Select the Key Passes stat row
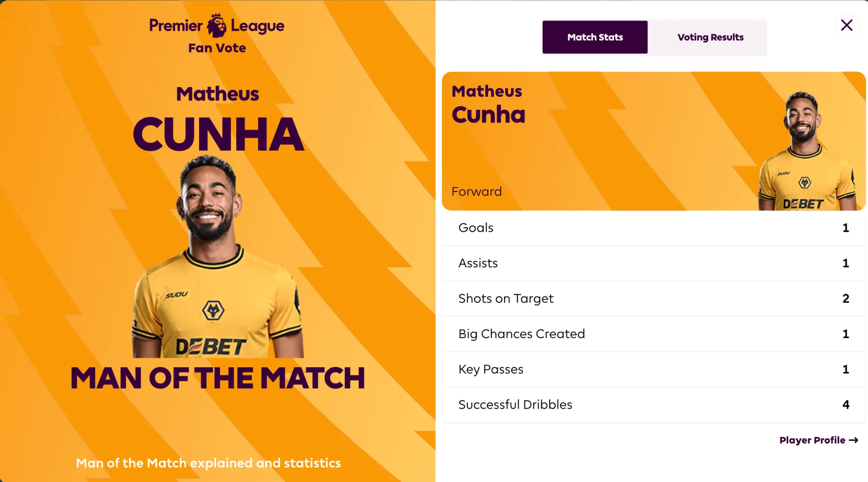The width and height of the screenshot is (868, 482). pyautogui.click(x=654, y=369)
